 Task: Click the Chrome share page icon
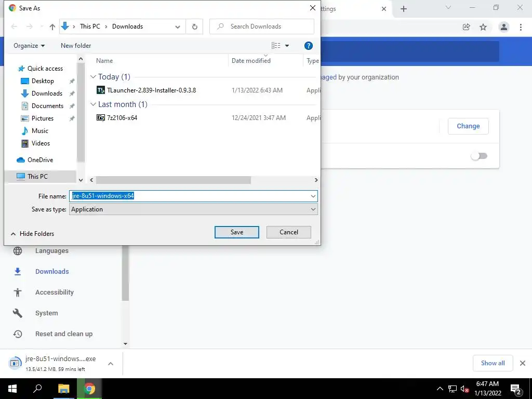(466, 27)
